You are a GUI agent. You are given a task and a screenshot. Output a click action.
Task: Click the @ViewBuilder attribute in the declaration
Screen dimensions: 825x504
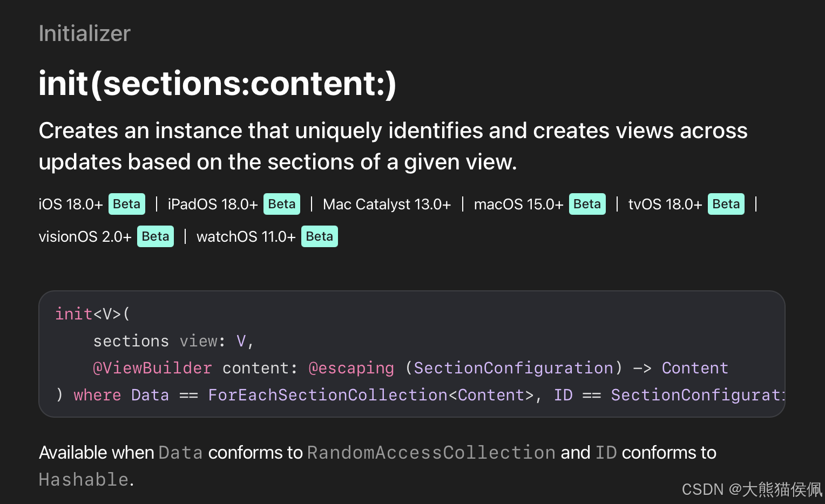click(x=152, y=368)
